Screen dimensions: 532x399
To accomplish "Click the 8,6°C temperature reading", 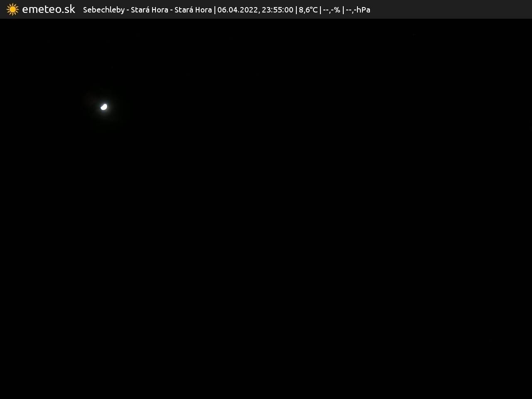I will tap(308, 10).
